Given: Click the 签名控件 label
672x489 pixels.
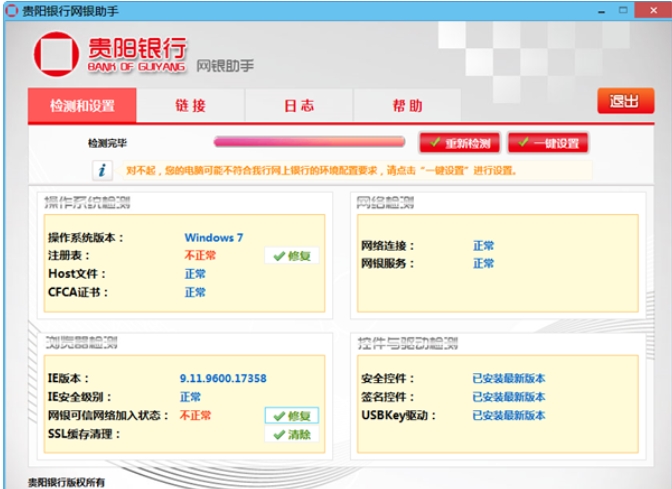Looking at the screenshot, I should (387, 397).
